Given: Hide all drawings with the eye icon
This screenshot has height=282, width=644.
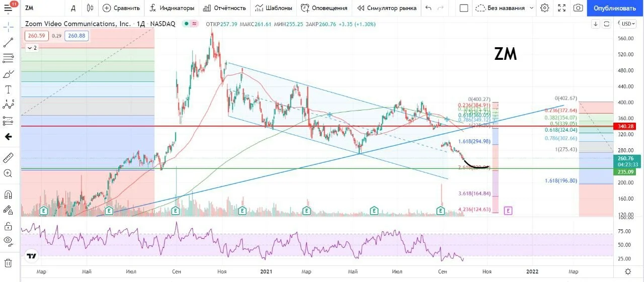Looking at the screenshot, I should (x=8, y=240).
